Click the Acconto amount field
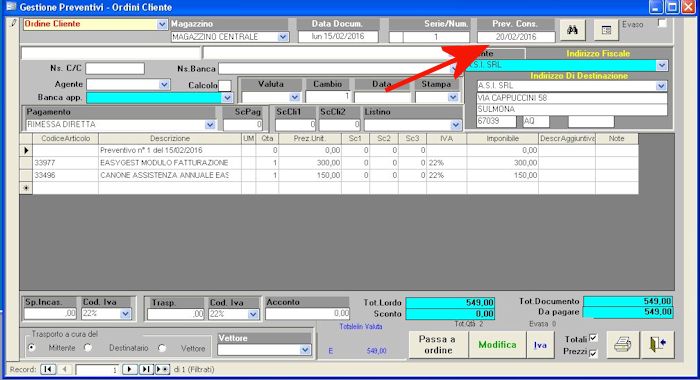Viewport: 700px width, 380px height. click(x=308, y=314)
